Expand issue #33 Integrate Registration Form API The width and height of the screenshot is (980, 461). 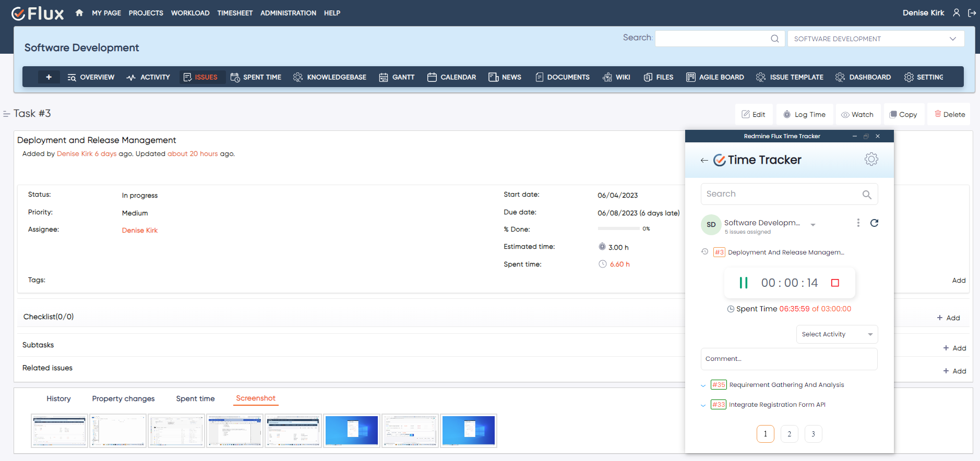click(x=703, y=405)
